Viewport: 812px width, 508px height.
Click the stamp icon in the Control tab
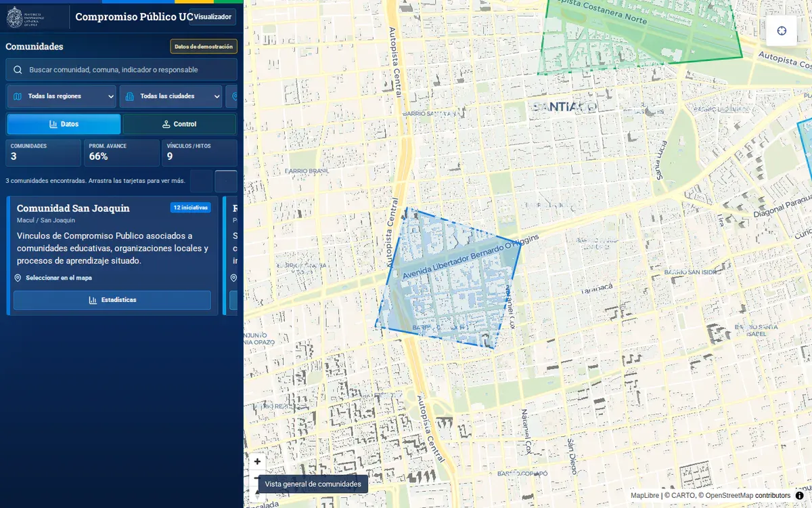166,124
